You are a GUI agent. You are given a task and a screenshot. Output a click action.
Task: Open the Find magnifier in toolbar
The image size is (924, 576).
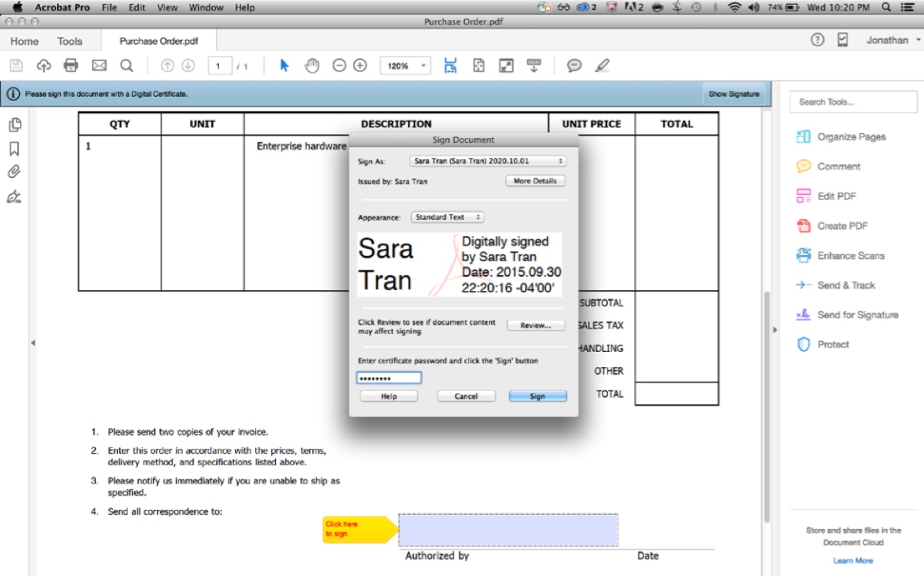[x=127, y=66]
